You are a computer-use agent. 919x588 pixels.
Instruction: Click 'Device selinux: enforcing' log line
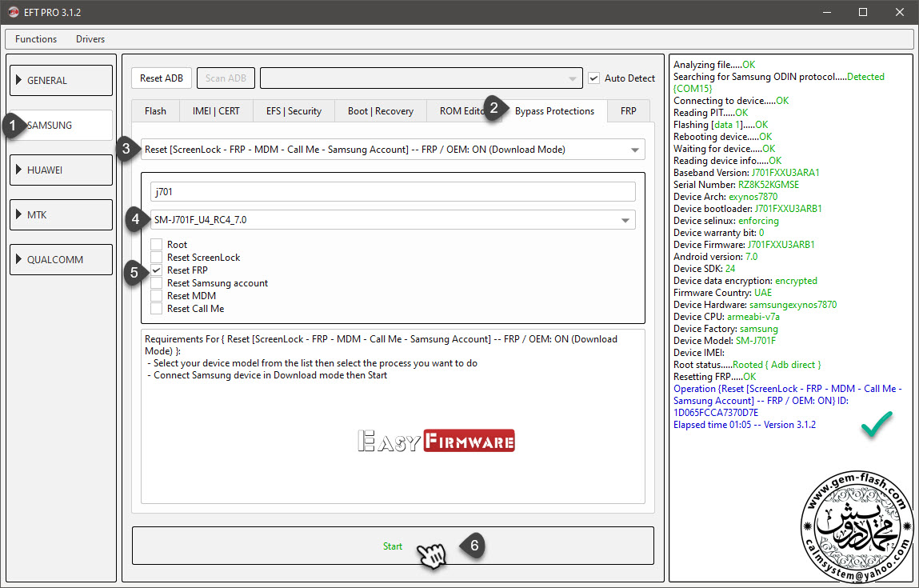[x=726, y=221]
